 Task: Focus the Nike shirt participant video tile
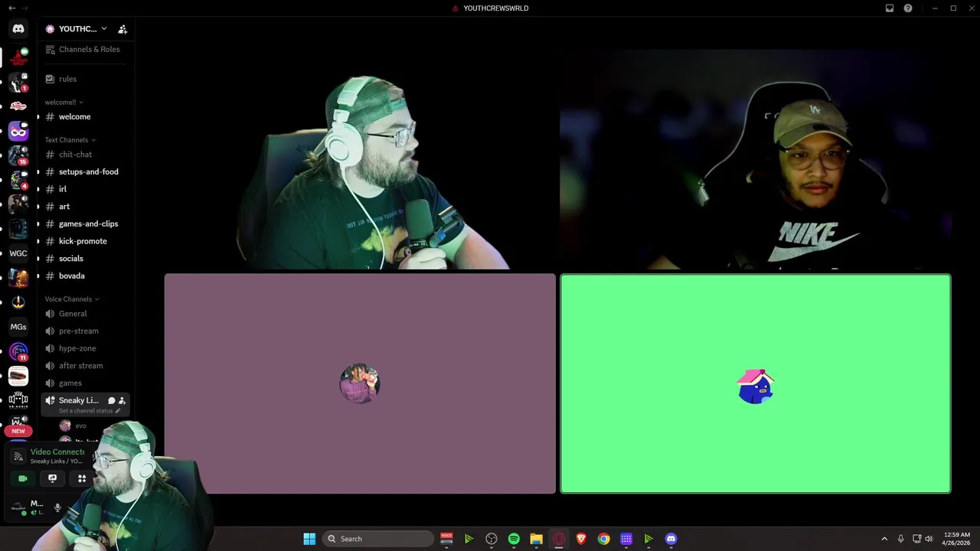(756, 160)
